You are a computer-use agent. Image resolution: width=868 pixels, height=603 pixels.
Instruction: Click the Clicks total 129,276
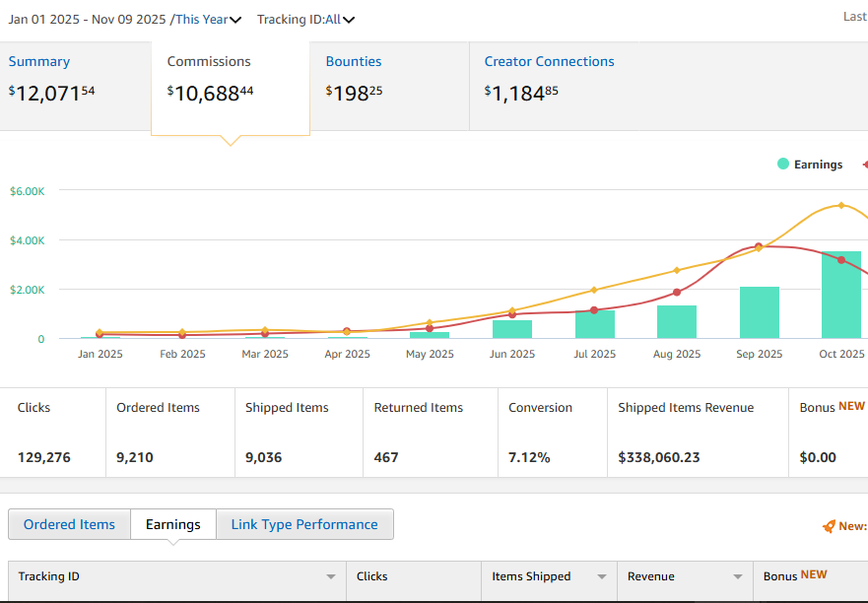point(43,457)
